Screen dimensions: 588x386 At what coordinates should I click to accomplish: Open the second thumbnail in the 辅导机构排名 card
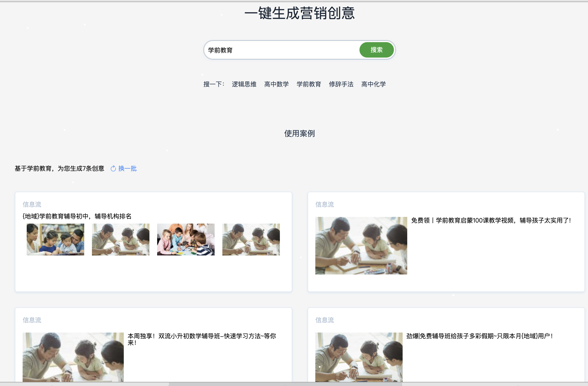(121, 239)
